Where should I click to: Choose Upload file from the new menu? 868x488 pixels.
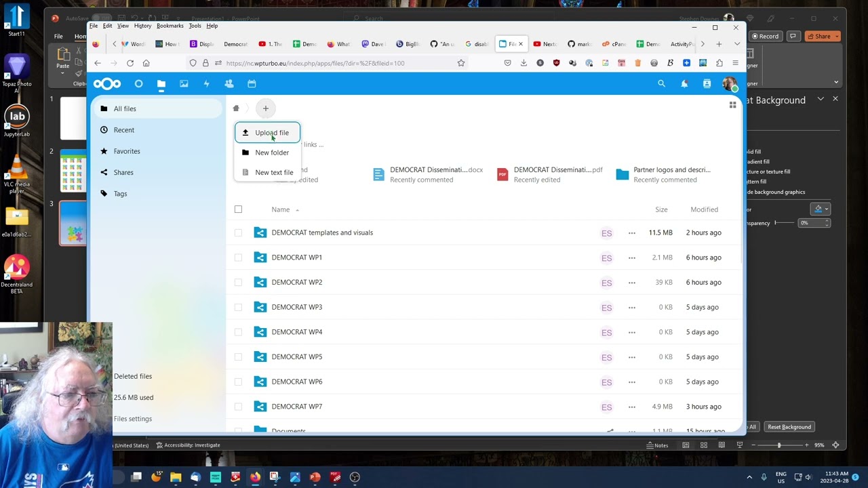[x=267, y=133]
